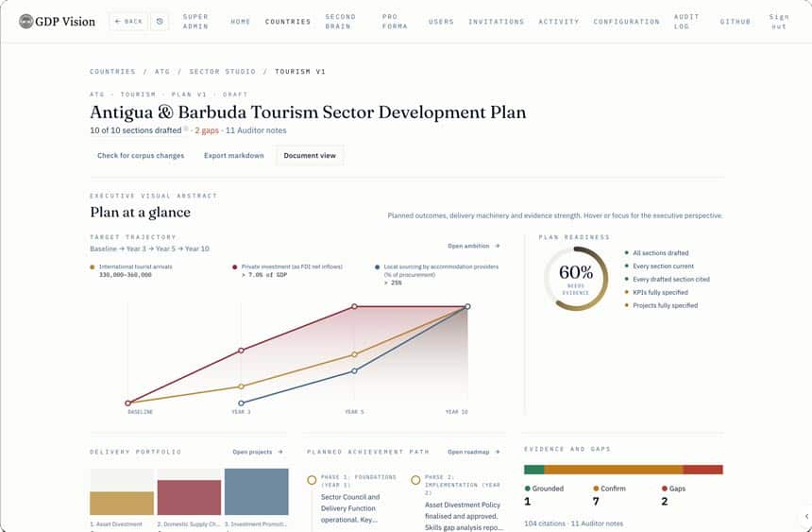Click the Grounded count label
Viewport: 812px width, 532px height.
(x=544, y=489)
